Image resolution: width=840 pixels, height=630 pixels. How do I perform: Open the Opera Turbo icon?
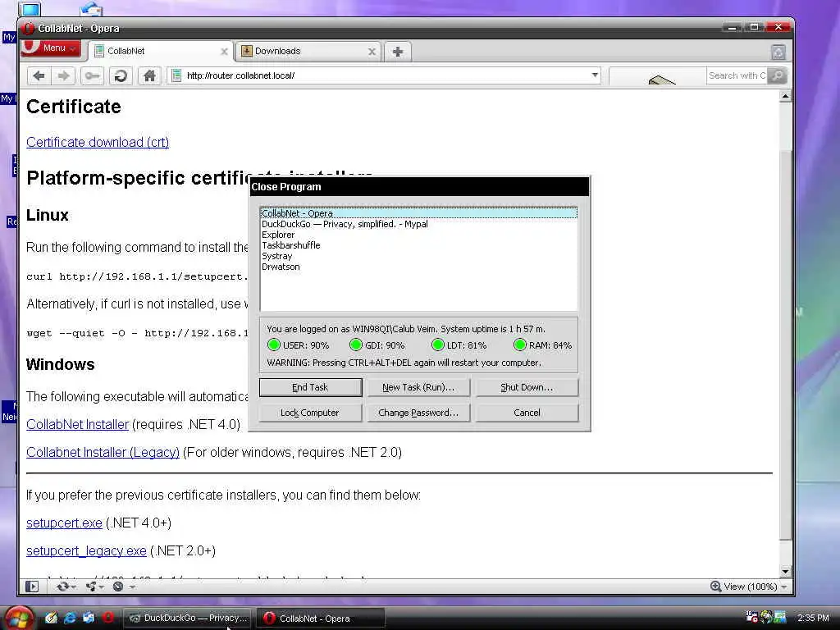pyautogui.click(x=118, y=587)
